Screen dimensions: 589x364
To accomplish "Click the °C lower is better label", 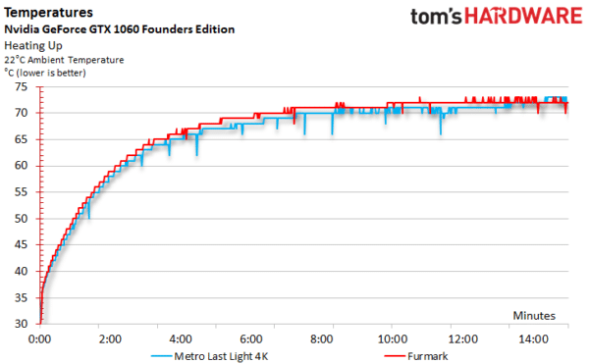I will (x=45, y=73).
